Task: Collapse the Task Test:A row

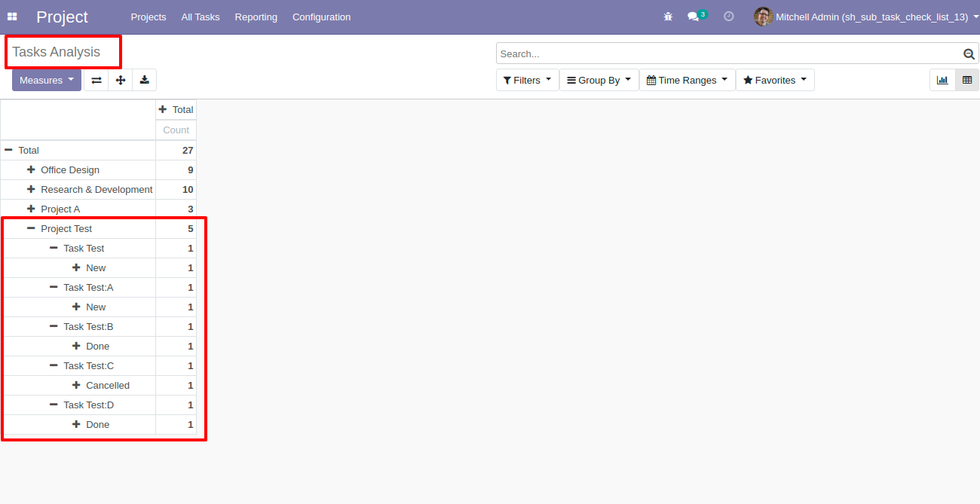Action: (x=78, y=287)
